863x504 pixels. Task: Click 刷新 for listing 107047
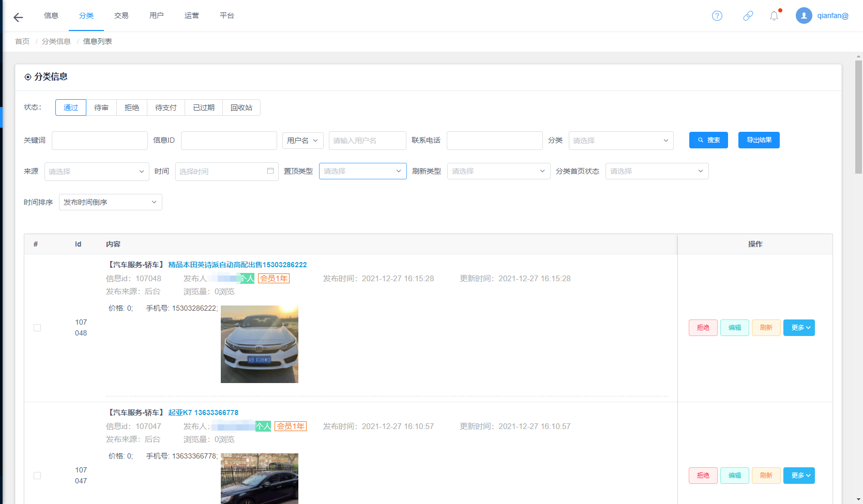(766, 476)
